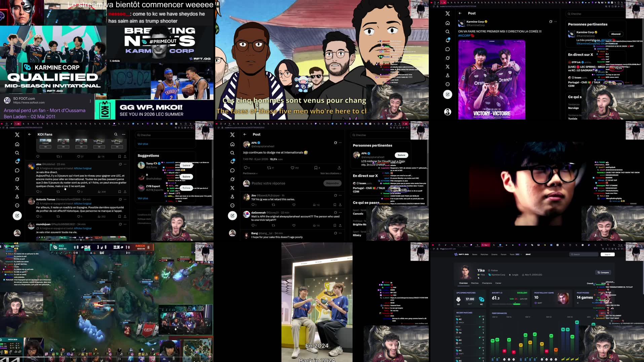644x362 pixels.
Task: Click #KCORP hashtag in Karmine Corp tweet
Action: (x=464, y=36)
